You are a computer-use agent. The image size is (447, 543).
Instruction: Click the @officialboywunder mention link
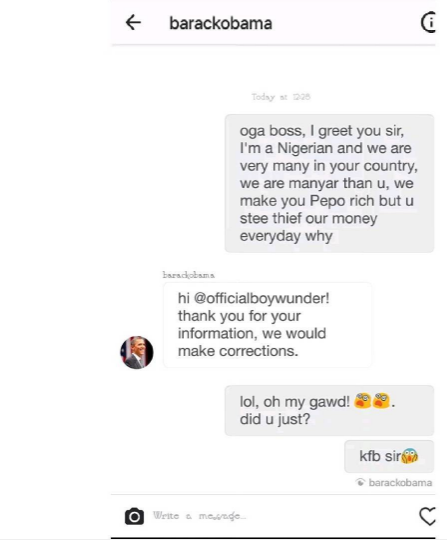(260, 298)
